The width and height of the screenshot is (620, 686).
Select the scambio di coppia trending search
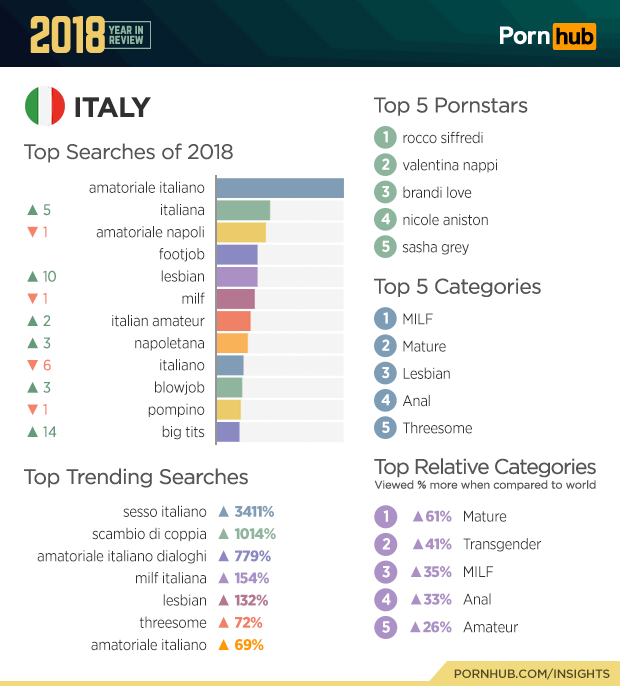tap(149, 534)
